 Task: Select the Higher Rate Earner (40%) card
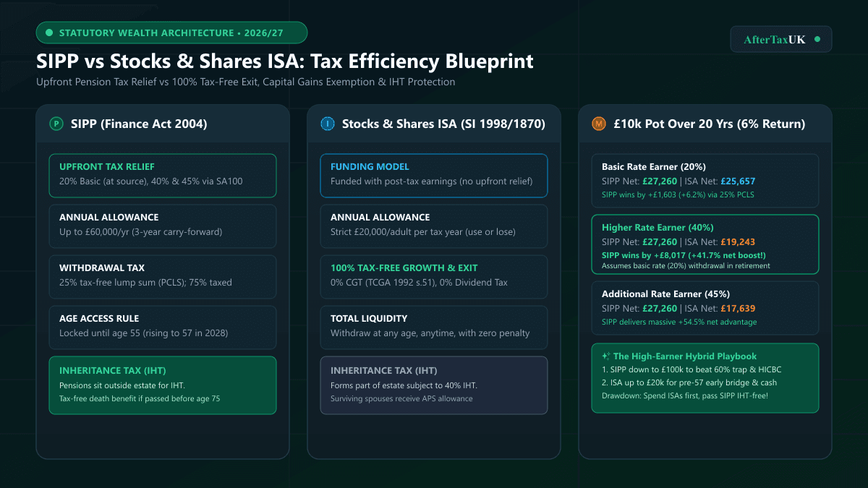point(705,244)
